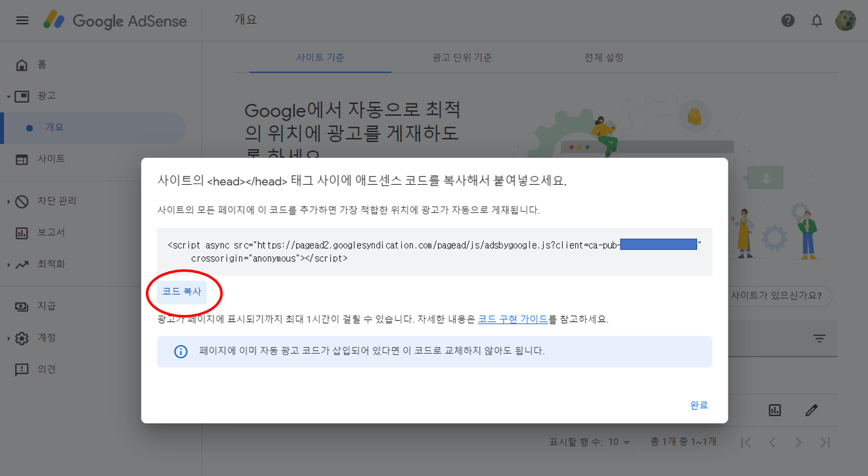The height and width of the screenshot is (476, 868).
Task: Click the 총 1개 중 1~1개 count text
Action: (683, 442)
